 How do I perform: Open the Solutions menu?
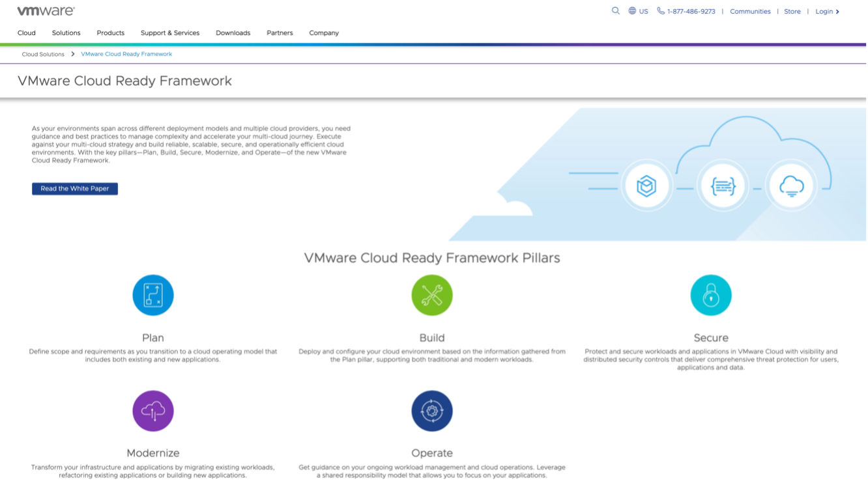[66, 33]
